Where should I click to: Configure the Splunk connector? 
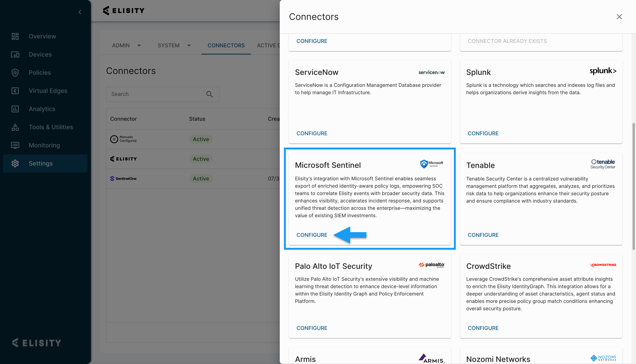483,134
